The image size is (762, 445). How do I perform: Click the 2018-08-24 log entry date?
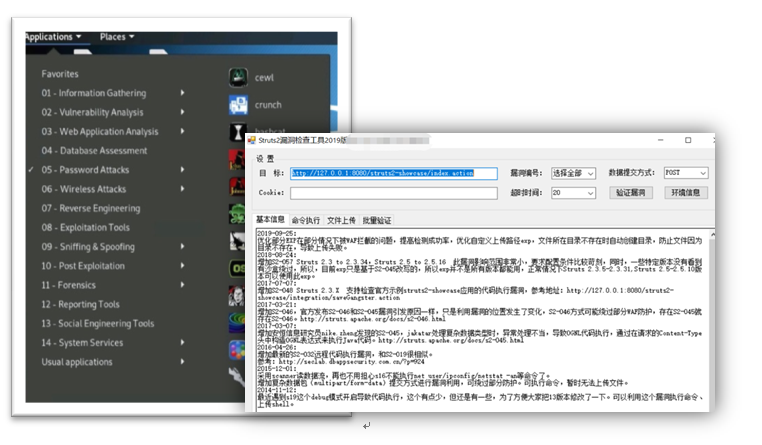277,255
